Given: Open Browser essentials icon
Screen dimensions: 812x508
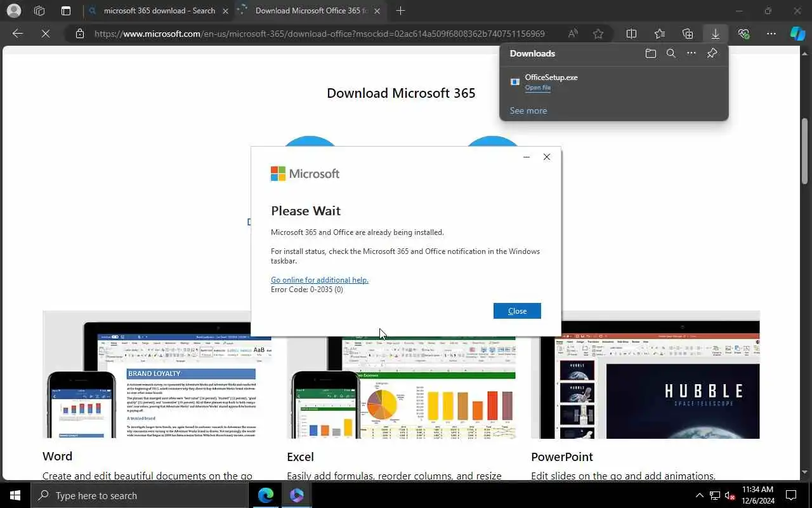Looking at the screenshot, I should 743,34.
